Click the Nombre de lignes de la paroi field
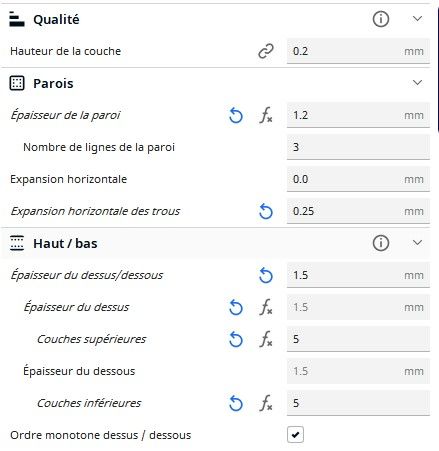Screen dimensions: 439x451 point(358,147)
